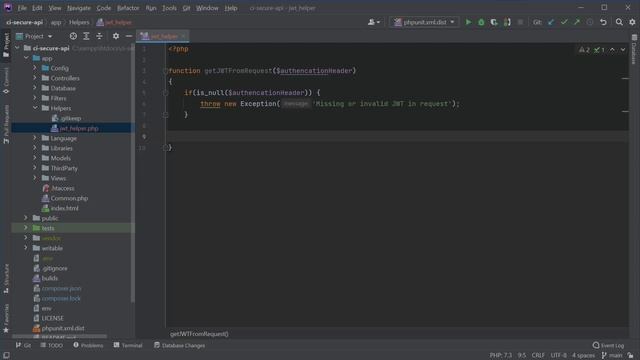Select Common.php in the project tree
This screenshot has width=640, height=360.
(x=69, y=198)
